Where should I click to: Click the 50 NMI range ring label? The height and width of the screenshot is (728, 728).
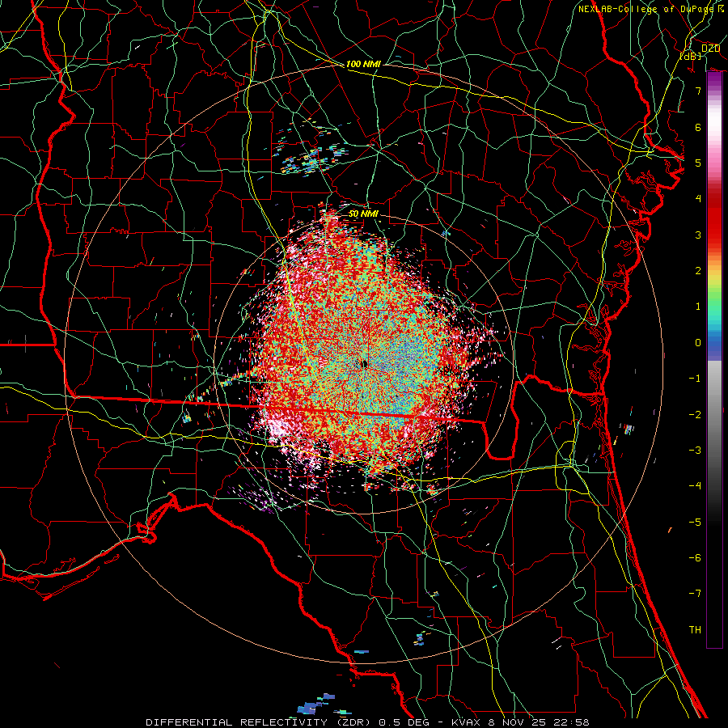click(363, 214)
